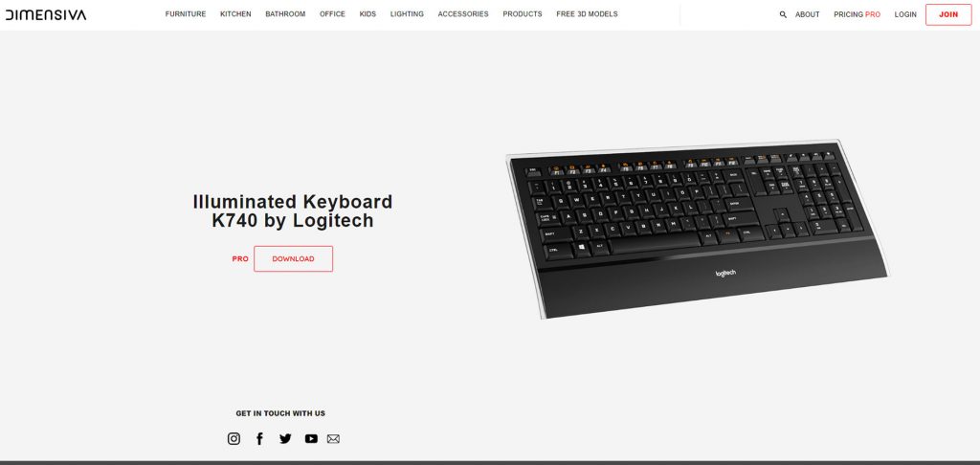Open the Login link
Viewport: 980px width, 465px height.
[x=905, y=14]
